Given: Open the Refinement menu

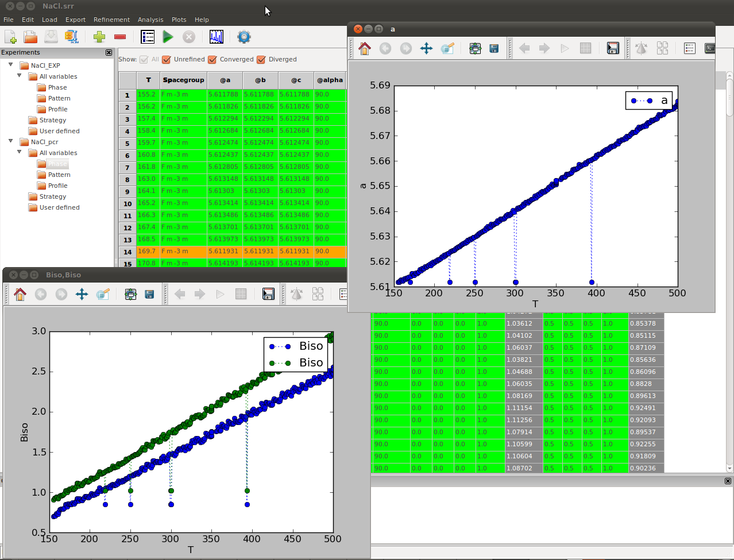Looking at the screenshot, I should (x=111, y=20).
